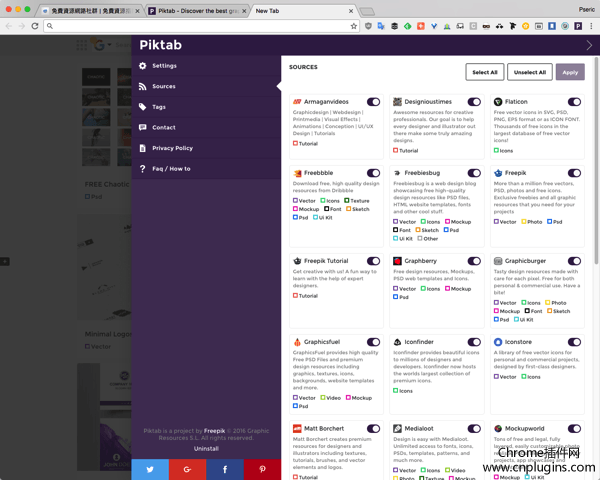
Task: Click the Sources RSS feed icon
Action: point(142,87)
